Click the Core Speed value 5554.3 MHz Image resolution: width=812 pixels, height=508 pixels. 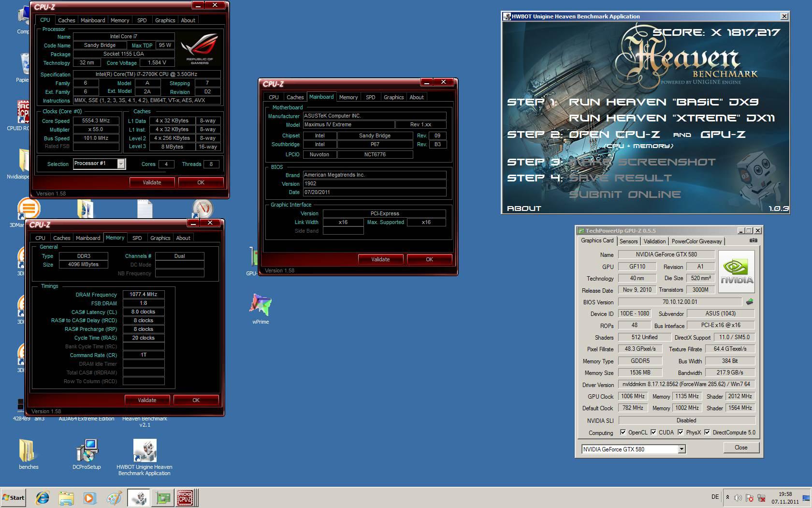pyautogui.click(x=96, y=121)
